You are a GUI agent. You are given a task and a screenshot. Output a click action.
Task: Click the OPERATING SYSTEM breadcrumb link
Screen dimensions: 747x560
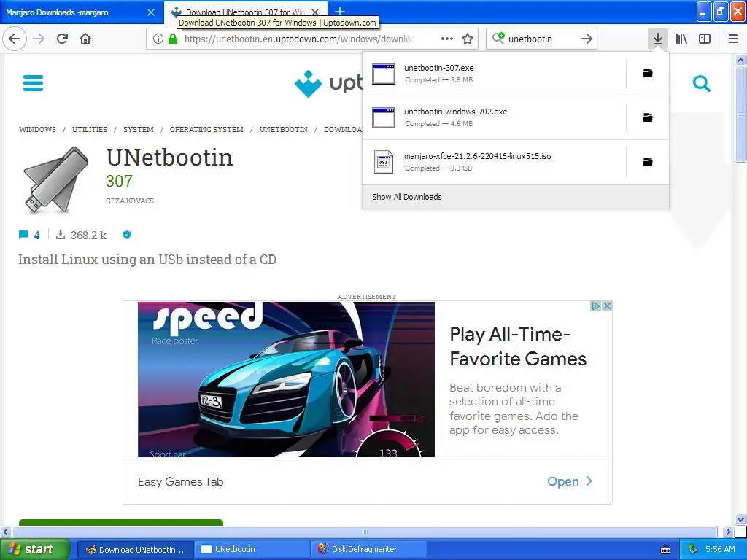tap(206, 130)
